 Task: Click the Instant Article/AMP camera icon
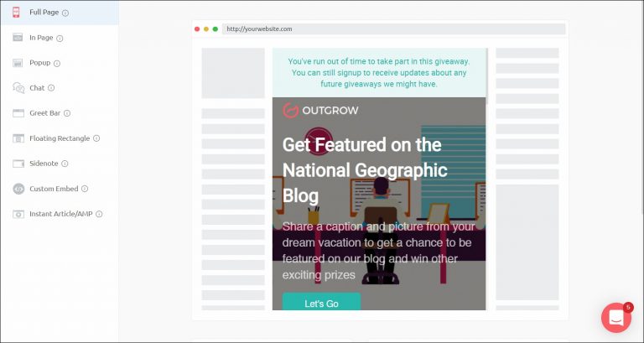18,214
